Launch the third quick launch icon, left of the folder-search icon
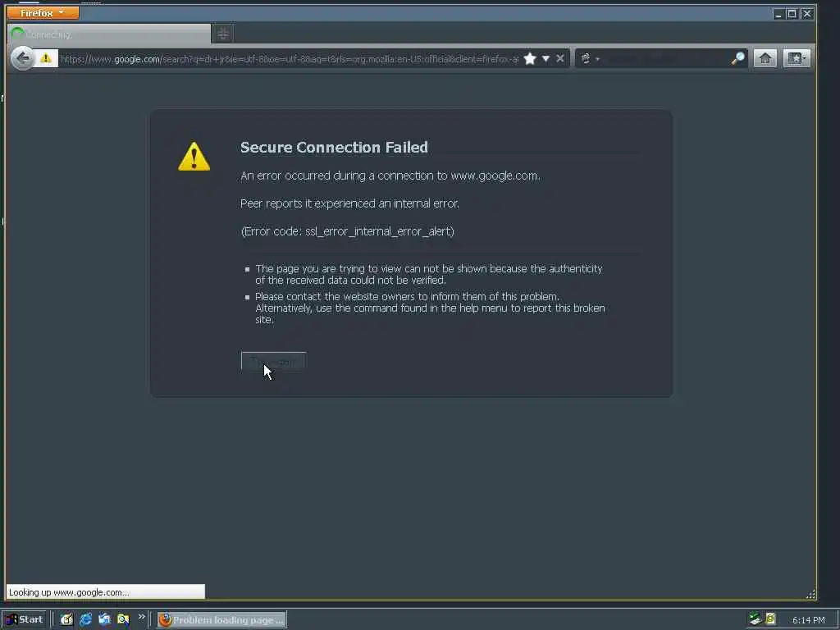Image resolution: width=840 pixels, height=630 pixels. (104, 620)
